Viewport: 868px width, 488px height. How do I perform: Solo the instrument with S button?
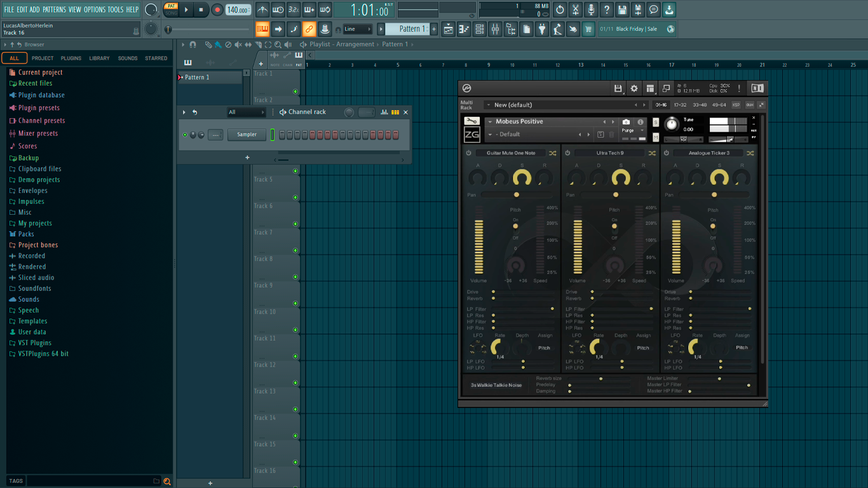coord(656,123)
